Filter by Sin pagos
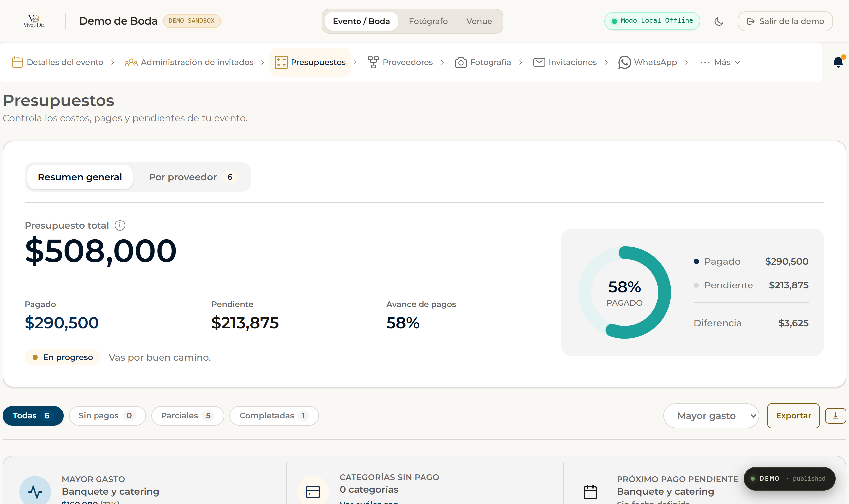The image size is (849, 504). pos(107,416)
